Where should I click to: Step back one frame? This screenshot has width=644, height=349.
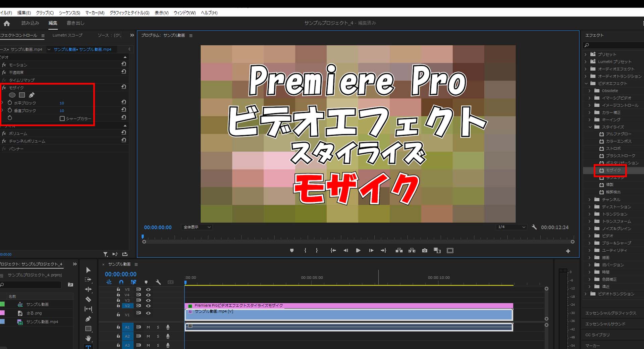345,250
